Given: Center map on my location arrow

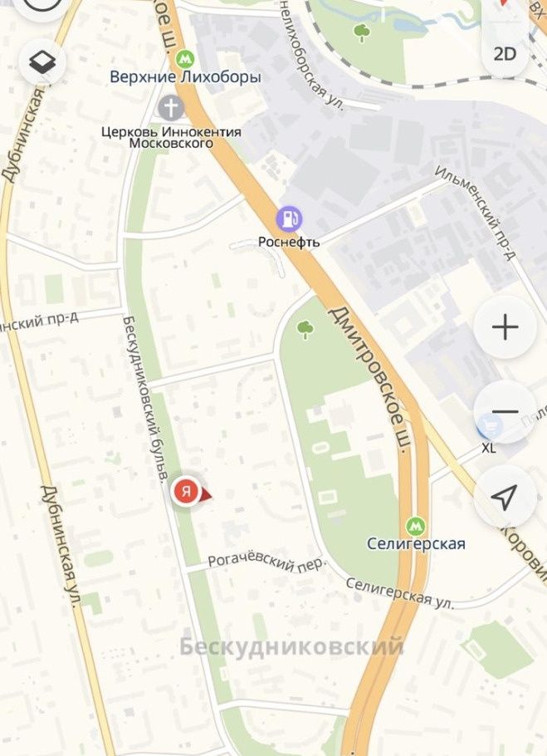Looking at the screenshot, I should [505, 497].
